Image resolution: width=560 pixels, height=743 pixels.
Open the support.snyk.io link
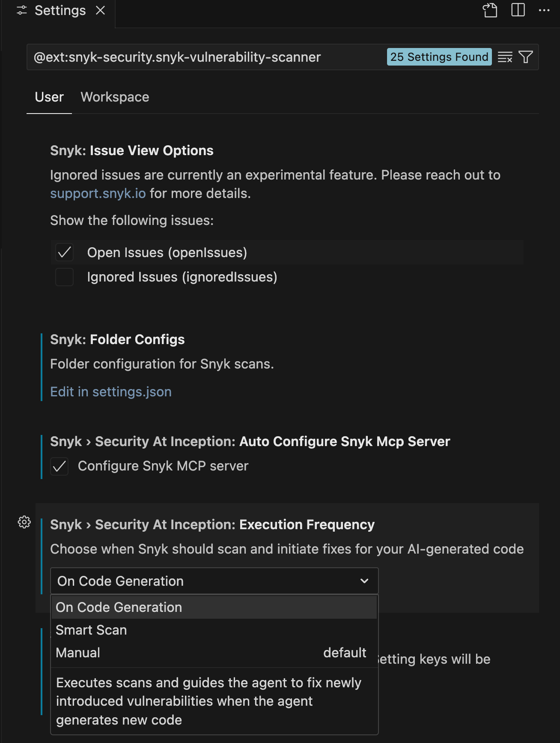click(x=98, y=194)
